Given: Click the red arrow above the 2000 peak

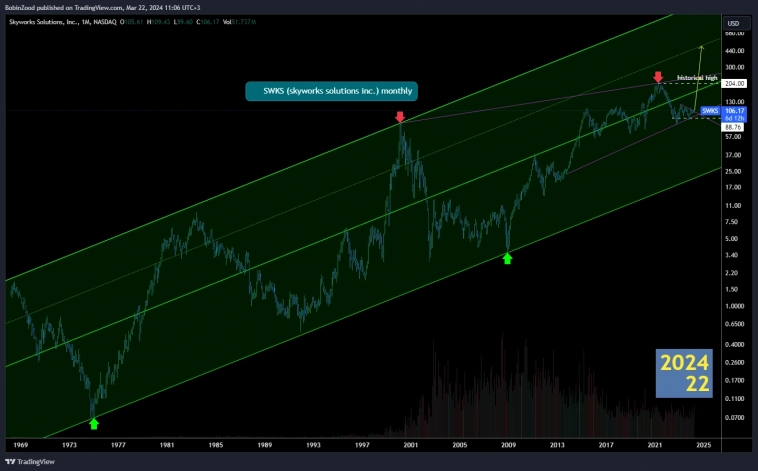Looking at the screenshot, I should 400,117.
